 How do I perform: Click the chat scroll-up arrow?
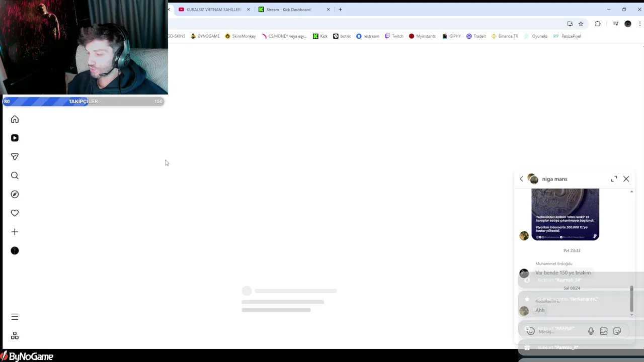(x=632, y=192)
